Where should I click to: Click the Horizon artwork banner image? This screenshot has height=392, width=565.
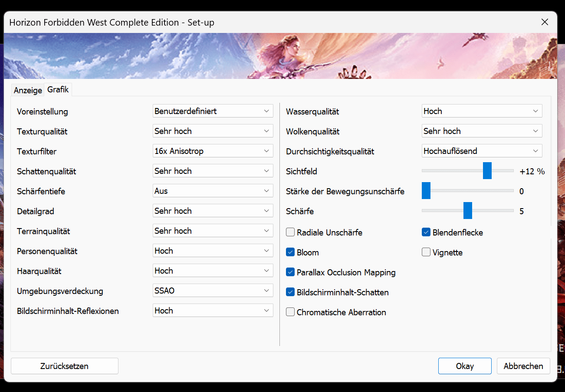click(x=280, y=56)
